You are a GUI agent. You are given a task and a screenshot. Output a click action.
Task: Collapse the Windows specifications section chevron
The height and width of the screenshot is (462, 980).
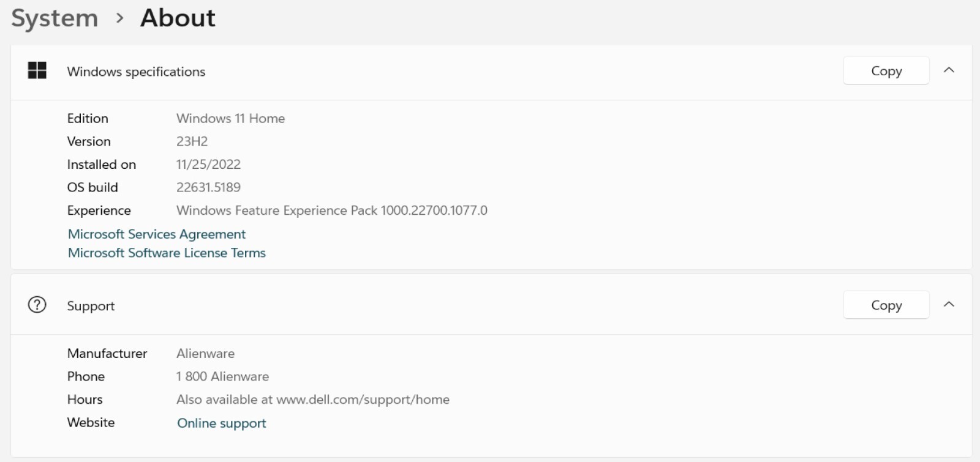(949, 70)
